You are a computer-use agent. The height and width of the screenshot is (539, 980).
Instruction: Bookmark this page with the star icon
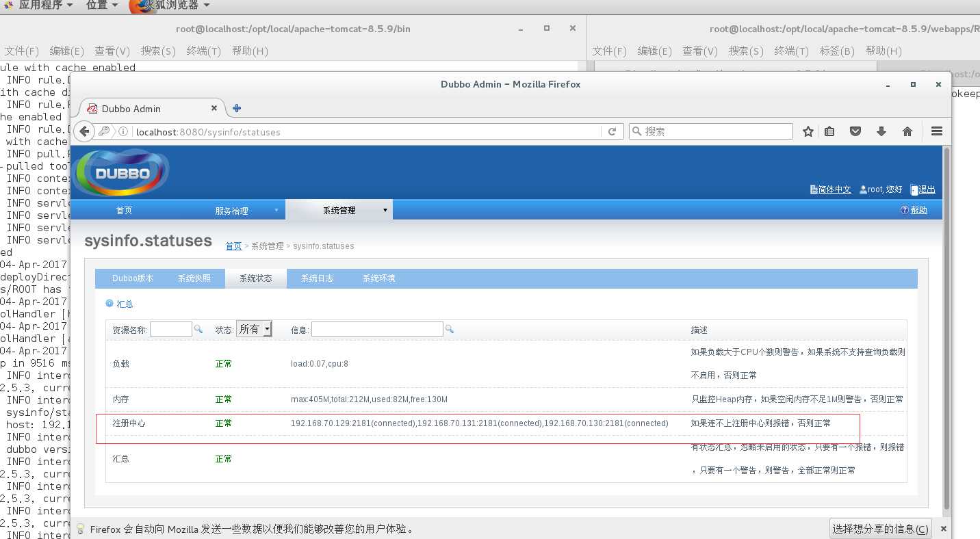click(808, 131)
